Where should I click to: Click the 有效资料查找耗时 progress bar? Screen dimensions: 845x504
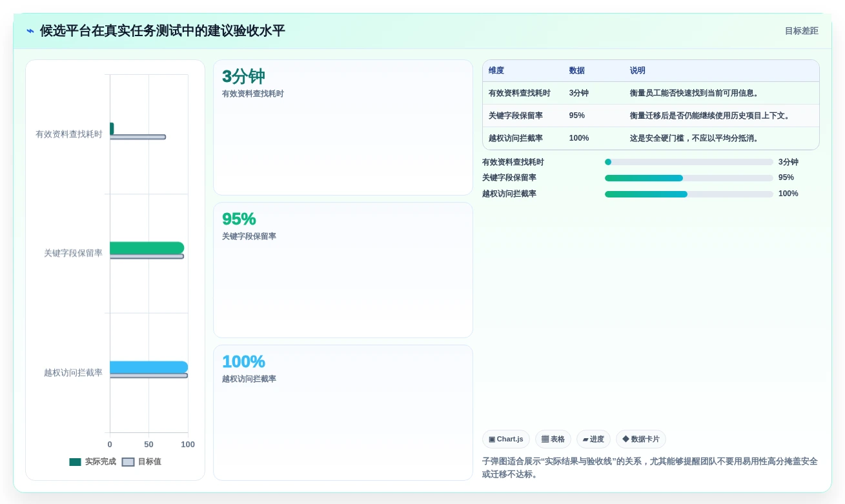689,163
